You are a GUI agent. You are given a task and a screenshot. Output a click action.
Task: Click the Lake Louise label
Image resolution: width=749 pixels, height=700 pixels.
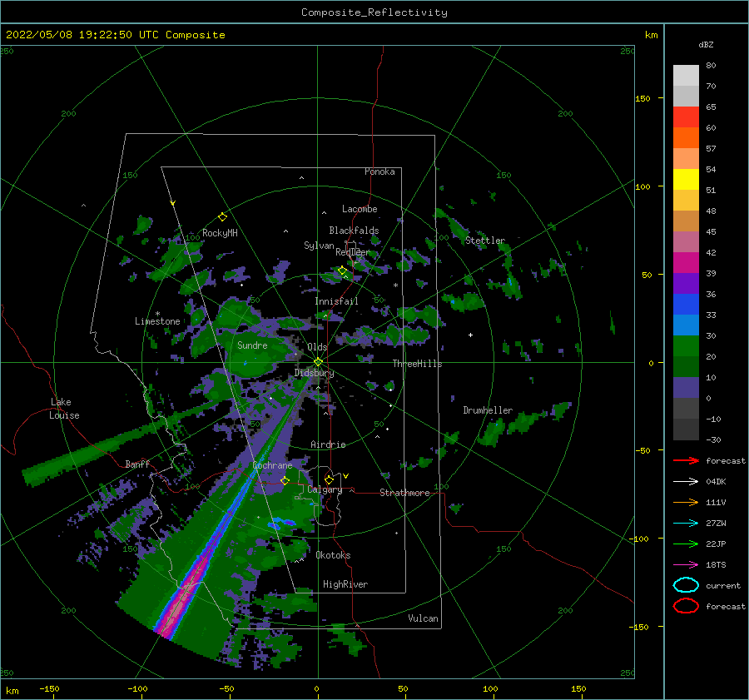pyautogui.click(x=64, y=409)
